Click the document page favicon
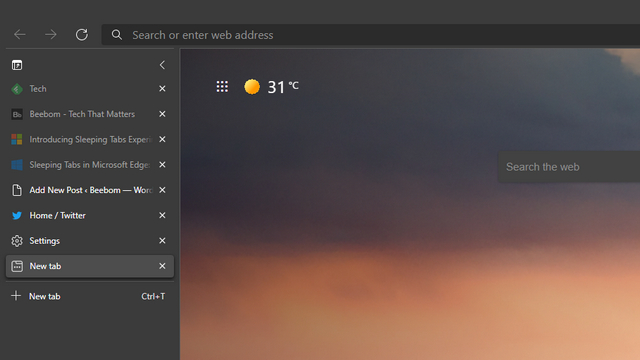This screenshot has width=640, height=360. tap(17, 190)
